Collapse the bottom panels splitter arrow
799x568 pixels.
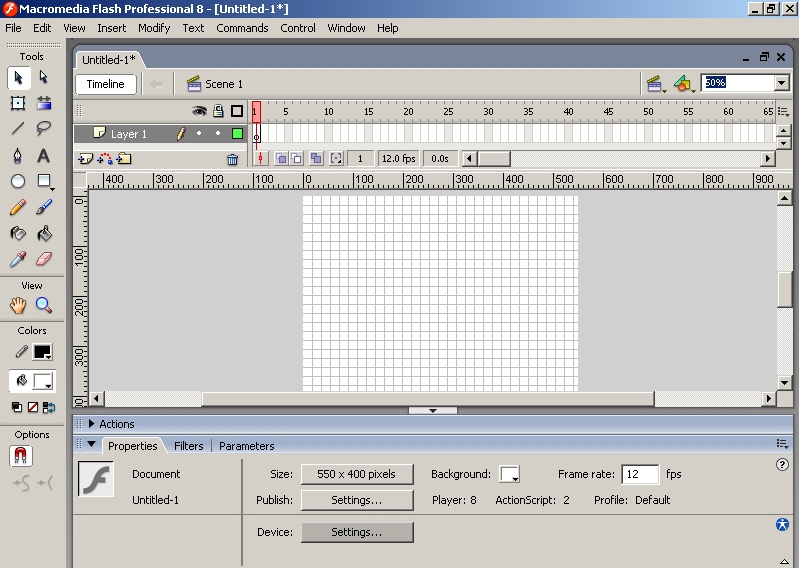(433, 410)
